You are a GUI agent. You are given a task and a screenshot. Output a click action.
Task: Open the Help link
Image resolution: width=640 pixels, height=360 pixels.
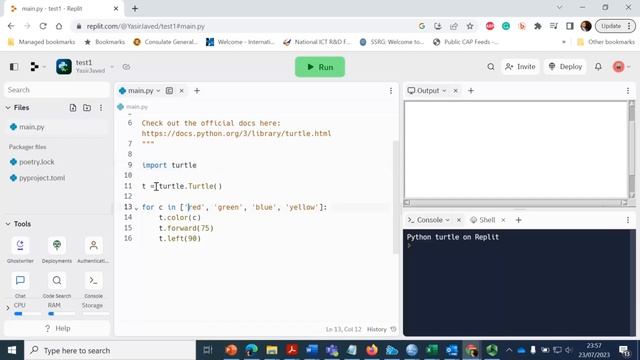[x=57, y=328]
